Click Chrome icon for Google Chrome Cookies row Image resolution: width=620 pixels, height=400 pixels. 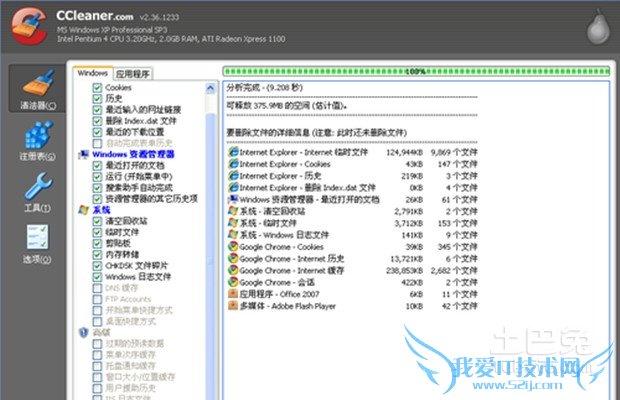[233, 247]
